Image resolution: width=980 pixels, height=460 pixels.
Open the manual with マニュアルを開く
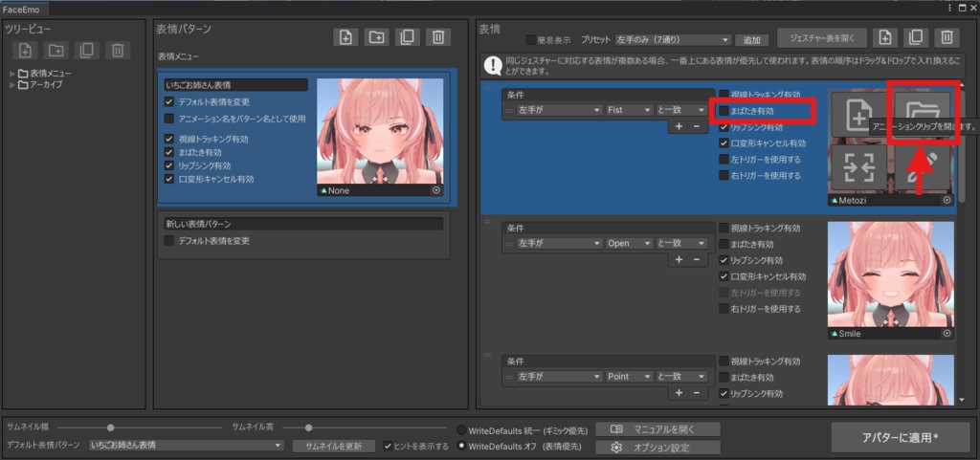(x=657, y=429)
